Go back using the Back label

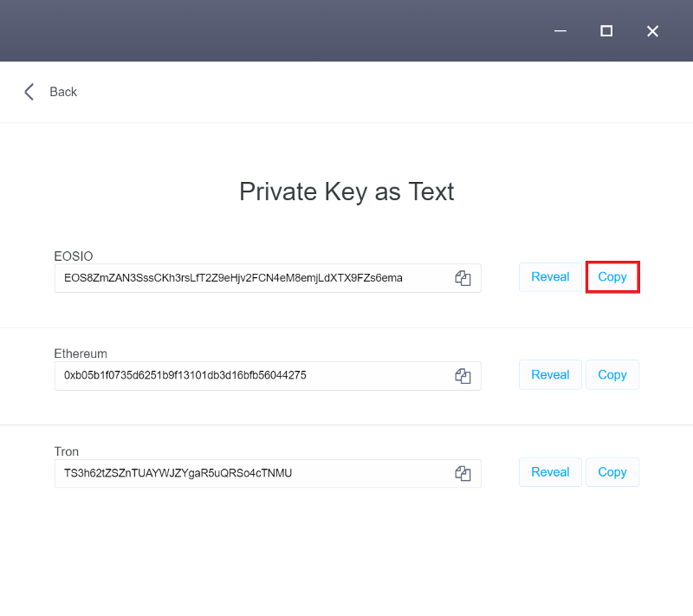pos(63,92)
